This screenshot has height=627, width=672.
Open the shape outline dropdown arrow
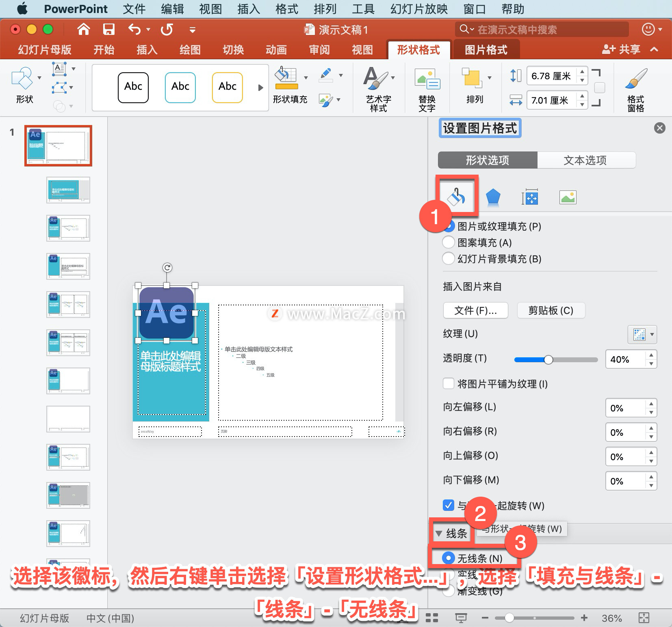point(340,75)
